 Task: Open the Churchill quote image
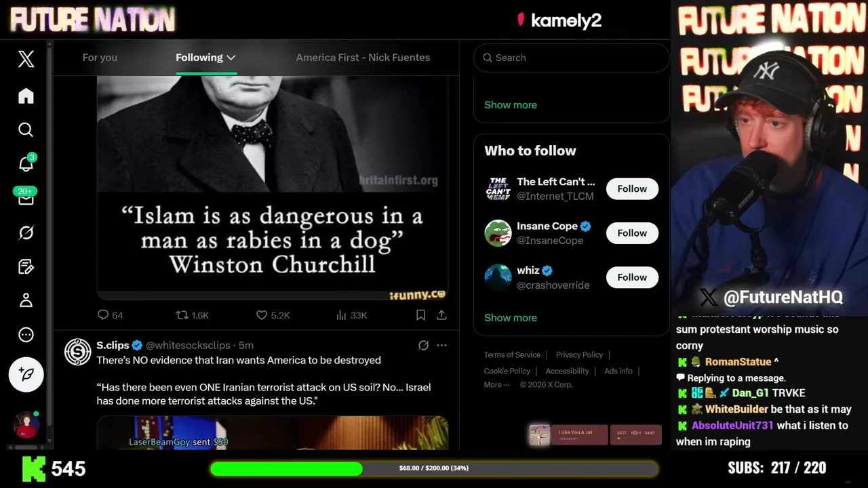pos(272,188)
